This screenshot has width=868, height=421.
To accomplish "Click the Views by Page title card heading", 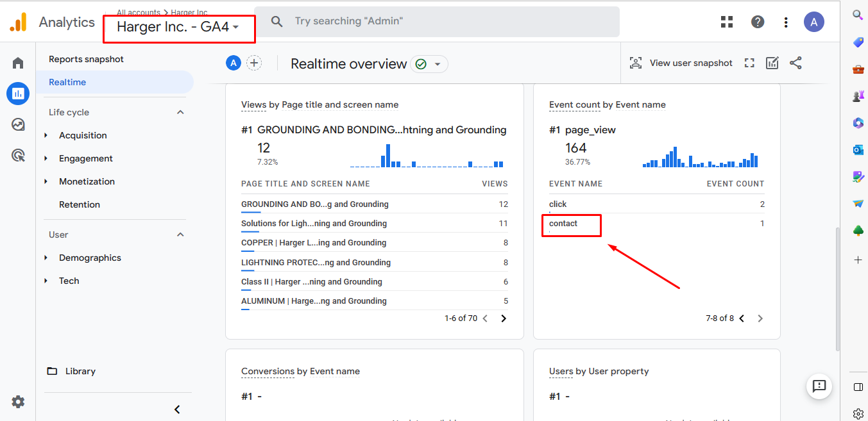I will coord(319,104).
